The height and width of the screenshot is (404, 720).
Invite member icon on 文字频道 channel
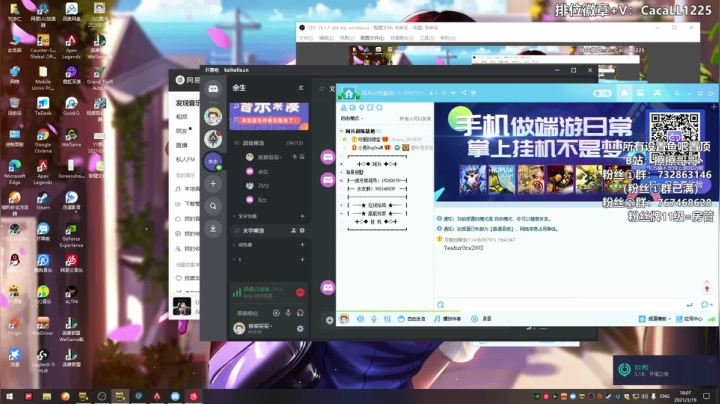point(293,230)
